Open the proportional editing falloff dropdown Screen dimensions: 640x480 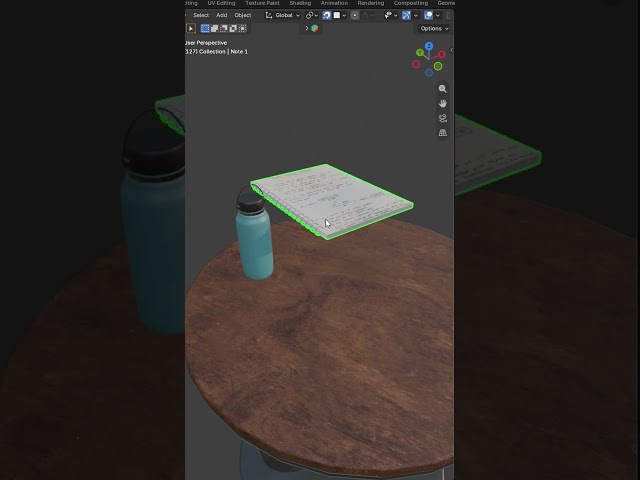point(367,15)
